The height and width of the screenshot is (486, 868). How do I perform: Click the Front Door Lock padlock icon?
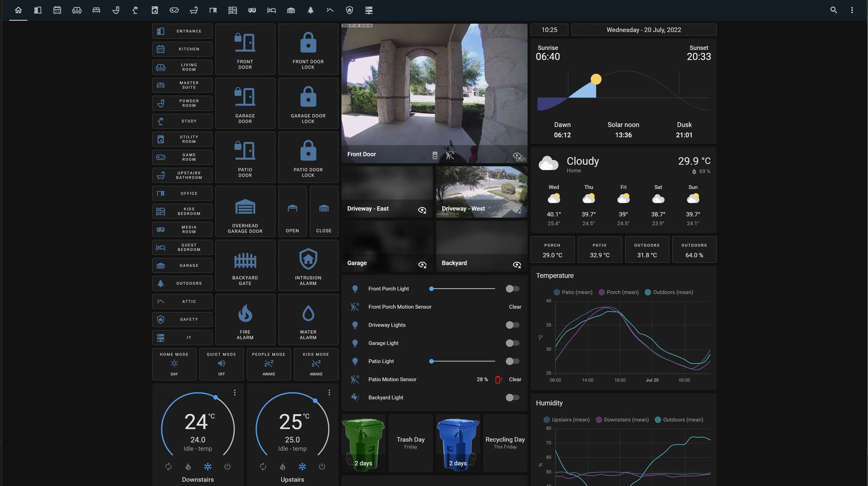tap(308, 42)
